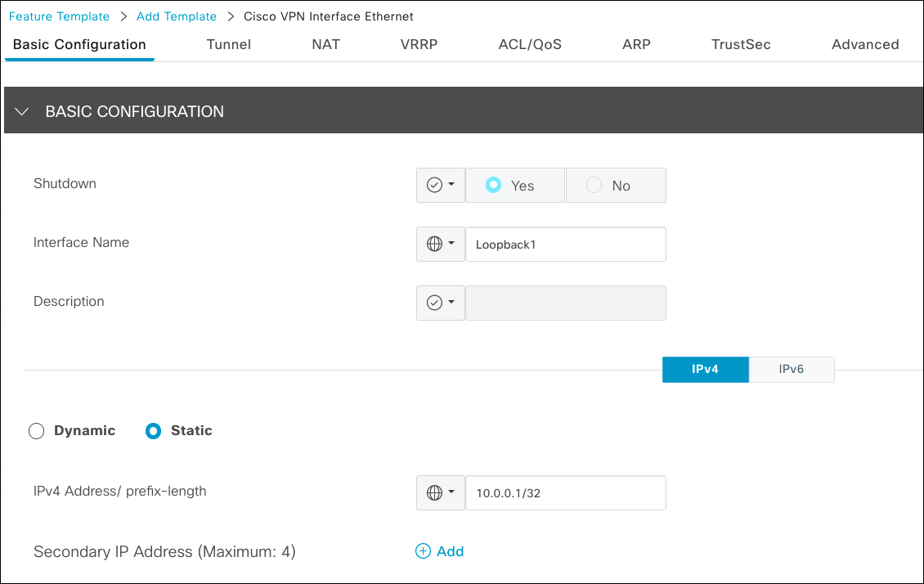Choose the Static addressing option
Image resolution: width=924 pixels, height=584 pixels.
point(153,431)
